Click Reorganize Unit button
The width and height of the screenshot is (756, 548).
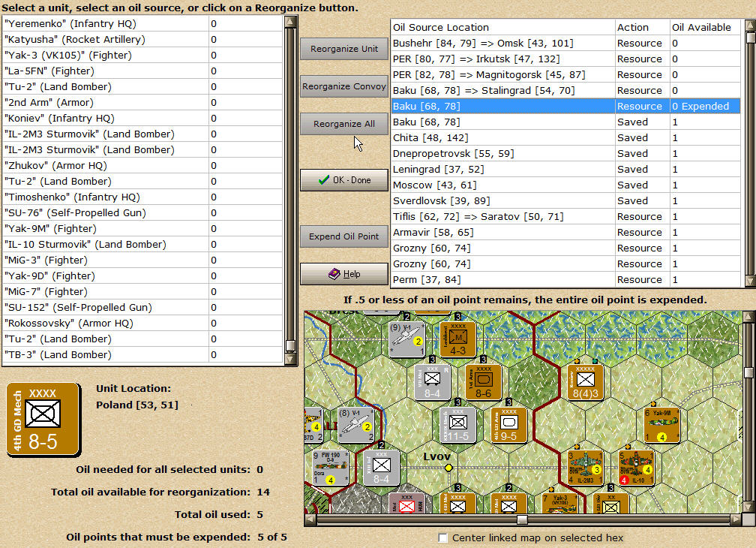point(344,49)
